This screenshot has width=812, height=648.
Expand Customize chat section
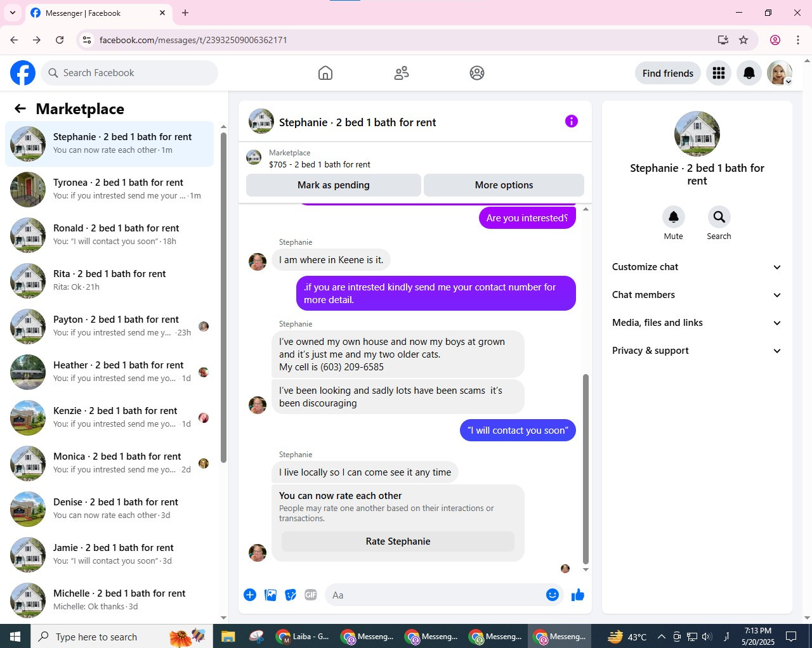(x=697, y=267)
